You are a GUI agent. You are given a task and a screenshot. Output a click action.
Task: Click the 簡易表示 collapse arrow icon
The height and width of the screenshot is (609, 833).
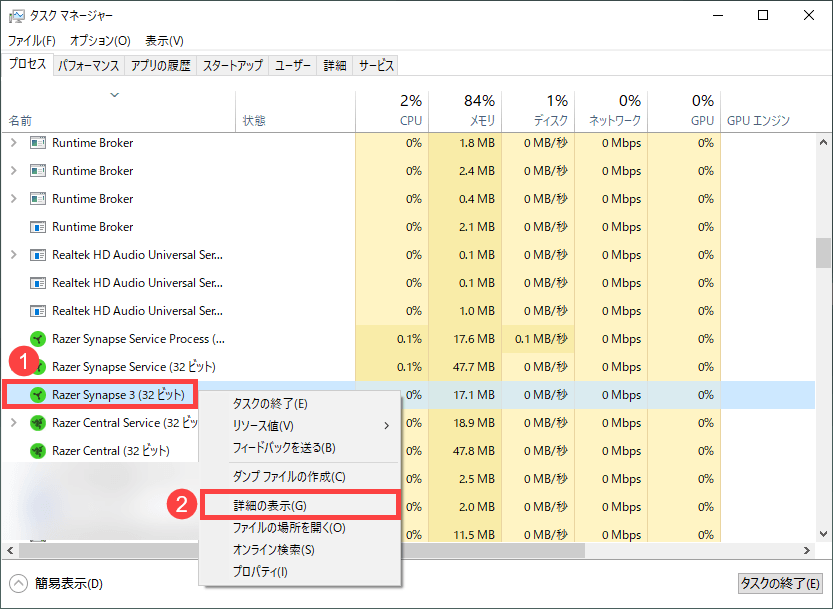(18, 583)
